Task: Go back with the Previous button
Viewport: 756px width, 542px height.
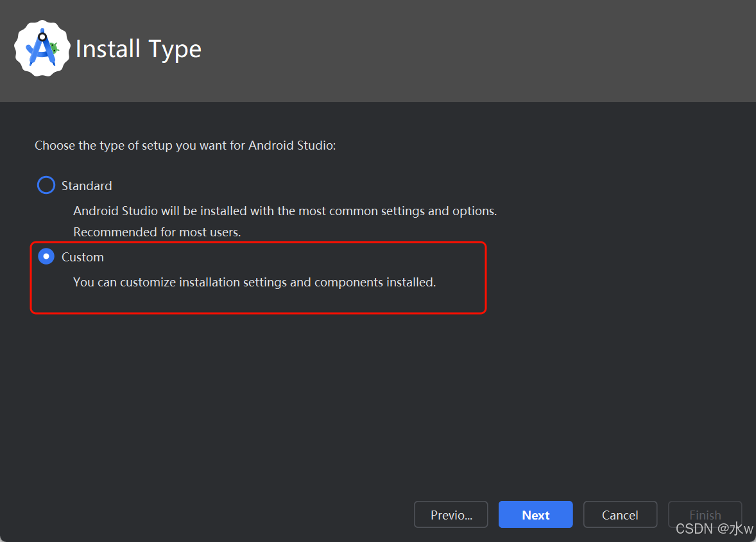Action: click(451, 515)
